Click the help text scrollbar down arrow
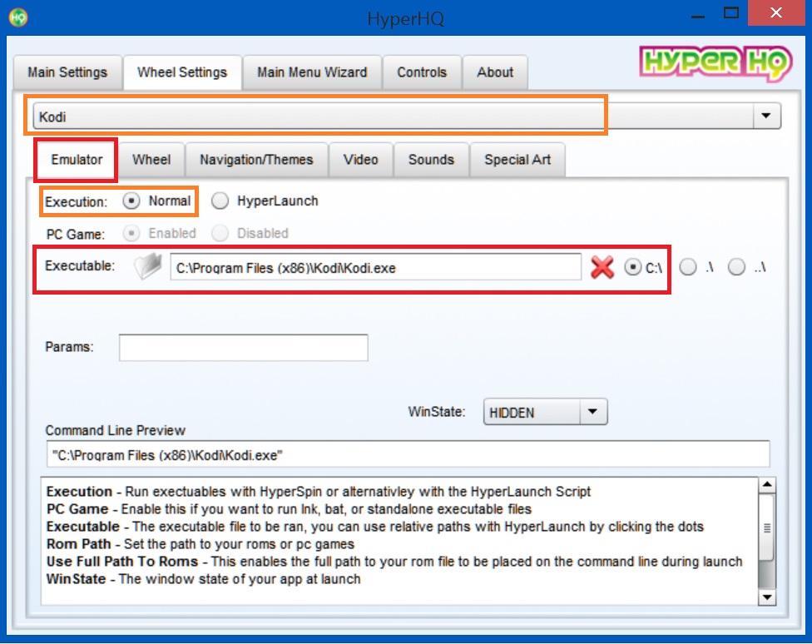The width and height of the screenshot is (812, 644). tap(767, 597)
